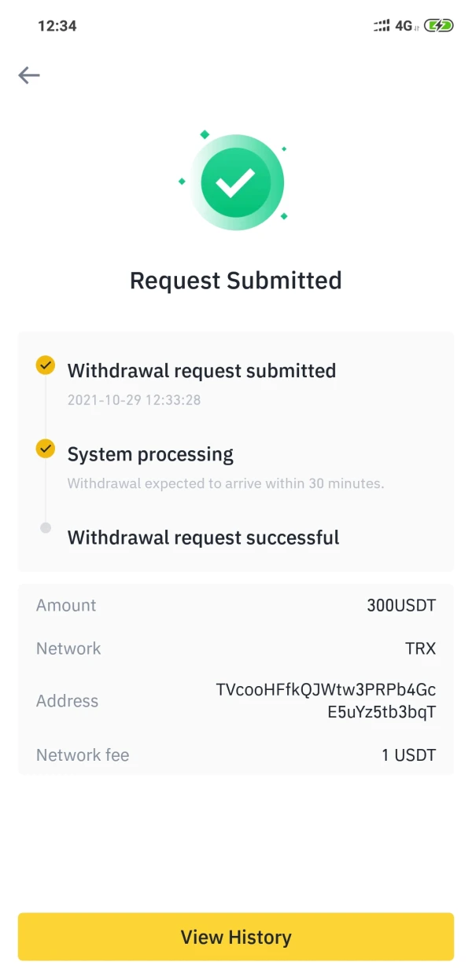Tap the Withdrawal request submitted step

pyautogui.click(x=201, y=371)
